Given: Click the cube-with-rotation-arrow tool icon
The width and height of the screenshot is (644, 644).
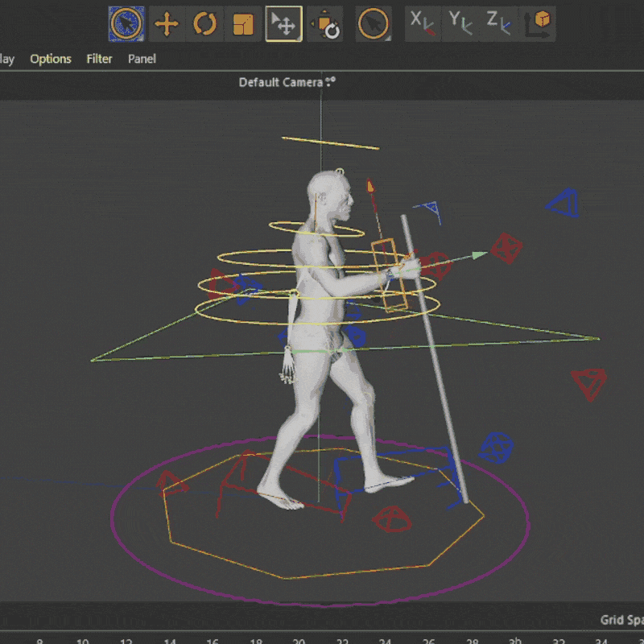Looking at the screenshot, I should pyautogui.click(x=325, y=25).
